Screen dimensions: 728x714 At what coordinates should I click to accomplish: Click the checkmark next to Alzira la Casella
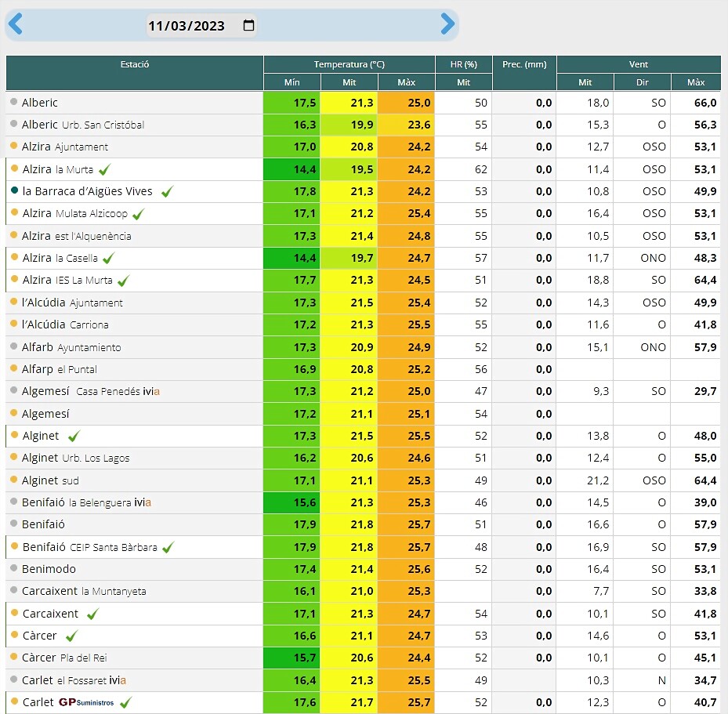click(x=108, y=258)
